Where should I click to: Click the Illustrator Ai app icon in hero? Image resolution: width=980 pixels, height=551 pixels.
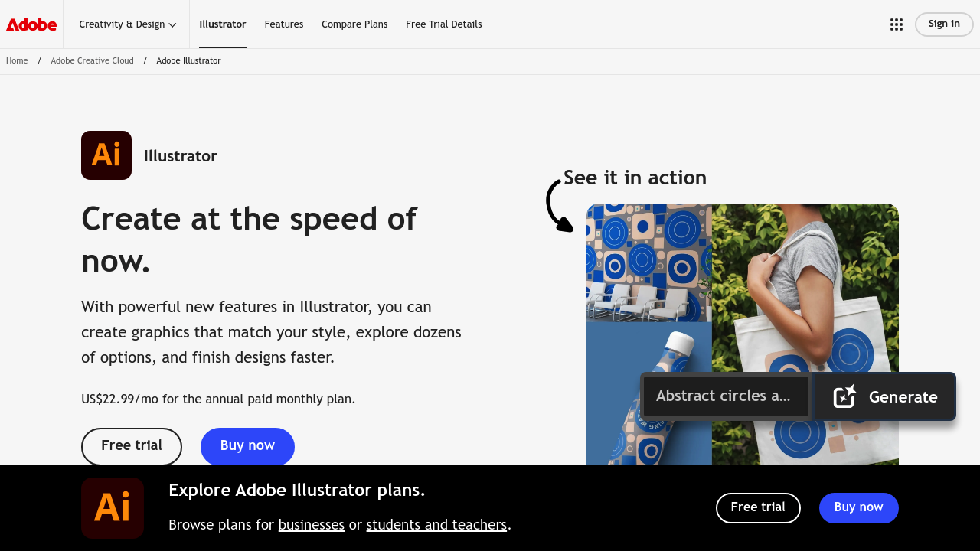[106, 155]
